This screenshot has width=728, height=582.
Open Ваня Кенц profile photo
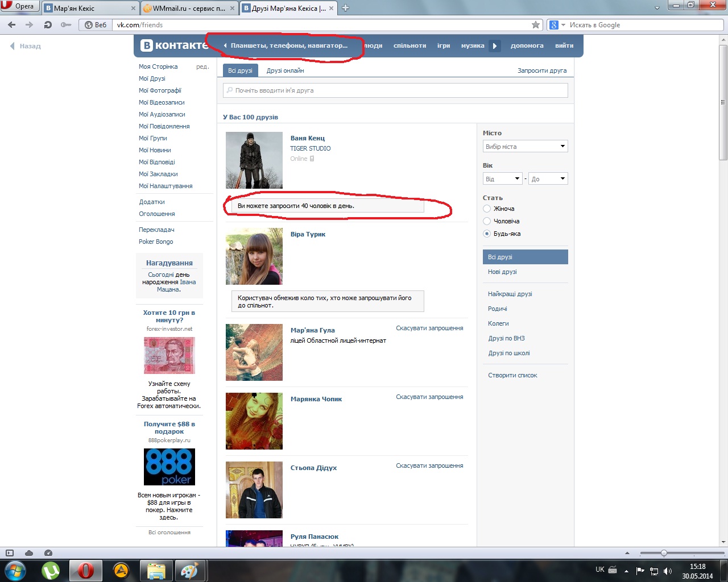pos(254,160)
